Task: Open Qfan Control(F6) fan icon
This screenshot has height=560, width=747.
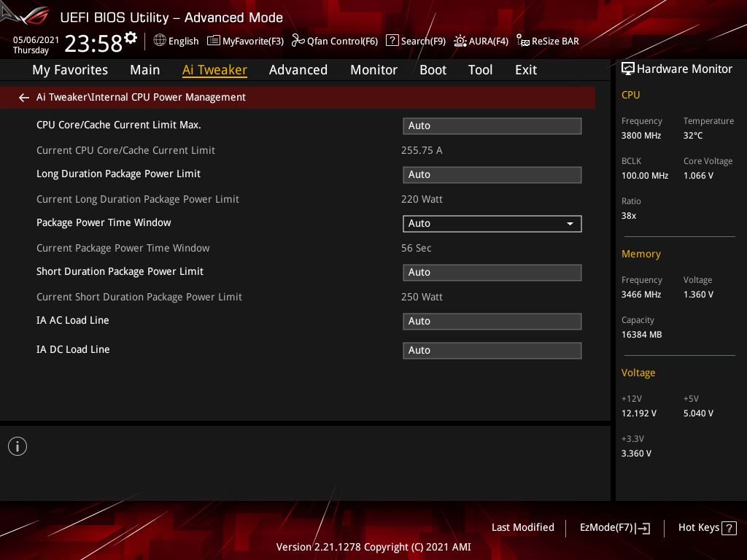Action: (x=298, y=41)
